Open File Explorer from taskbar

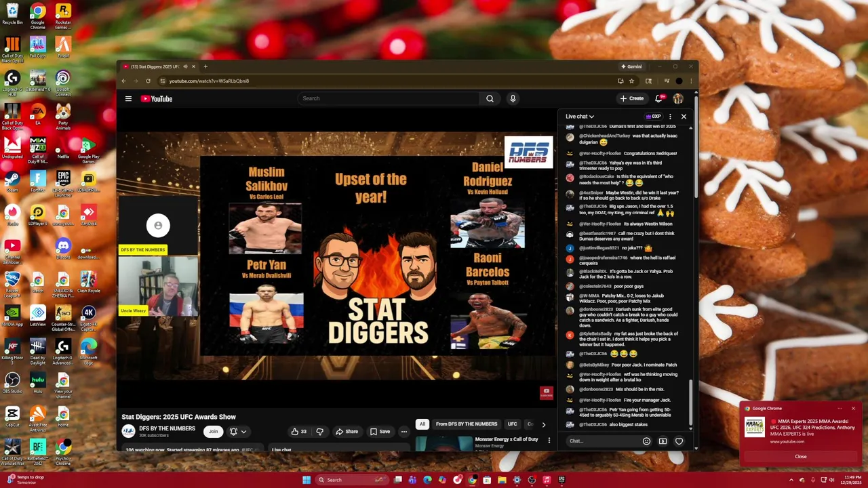(x=502, y=480)
